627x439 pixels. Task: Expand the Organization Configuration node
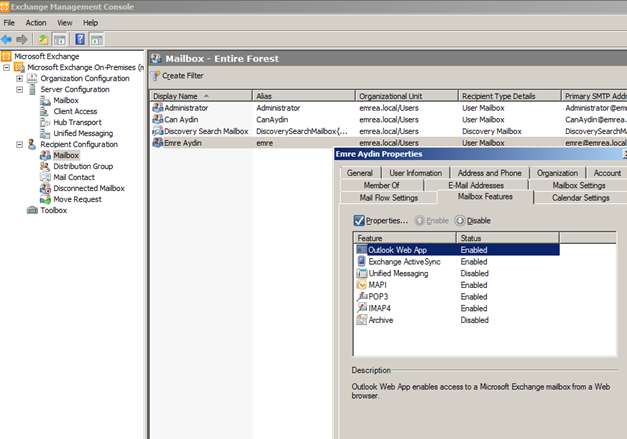[19, 78]
